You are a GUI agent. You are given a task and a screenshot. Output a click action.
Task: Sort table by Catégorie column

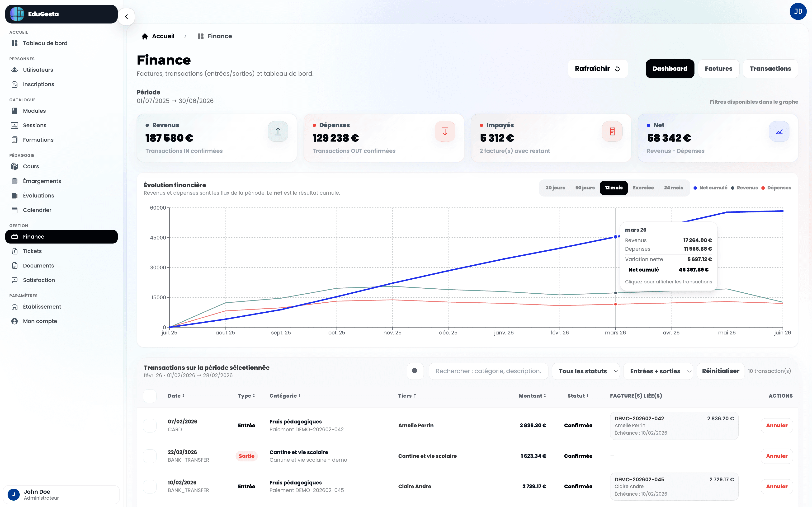click(x=285, y=396)
